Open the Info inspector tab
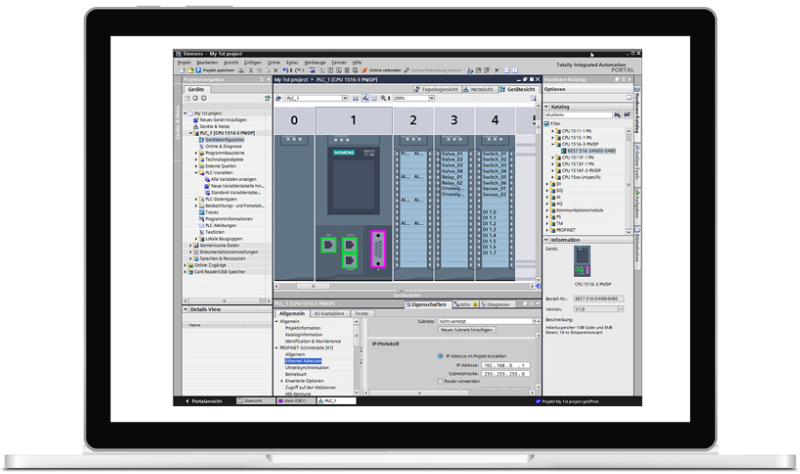 (464, 304)
